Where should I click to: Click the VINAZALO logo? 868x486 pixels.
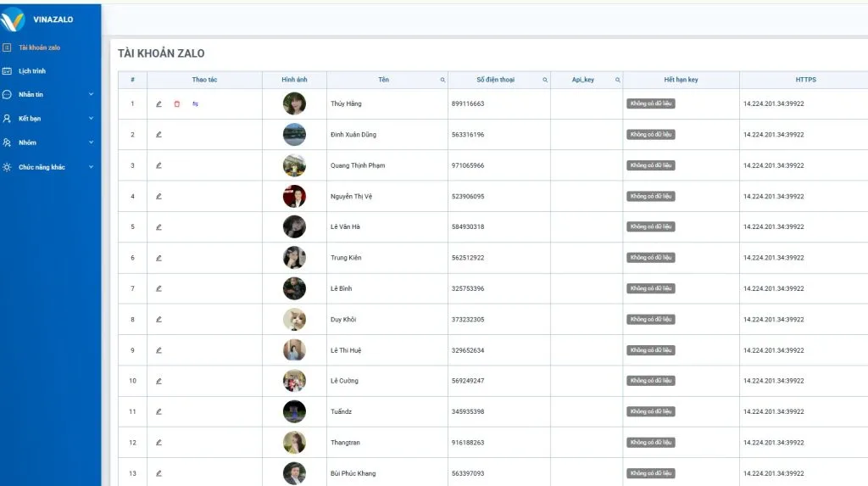38,19
